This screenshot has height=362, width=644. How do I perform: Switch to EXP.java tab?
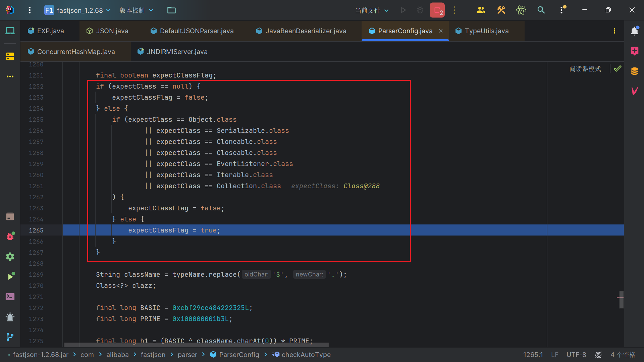[x=50, y=31]
